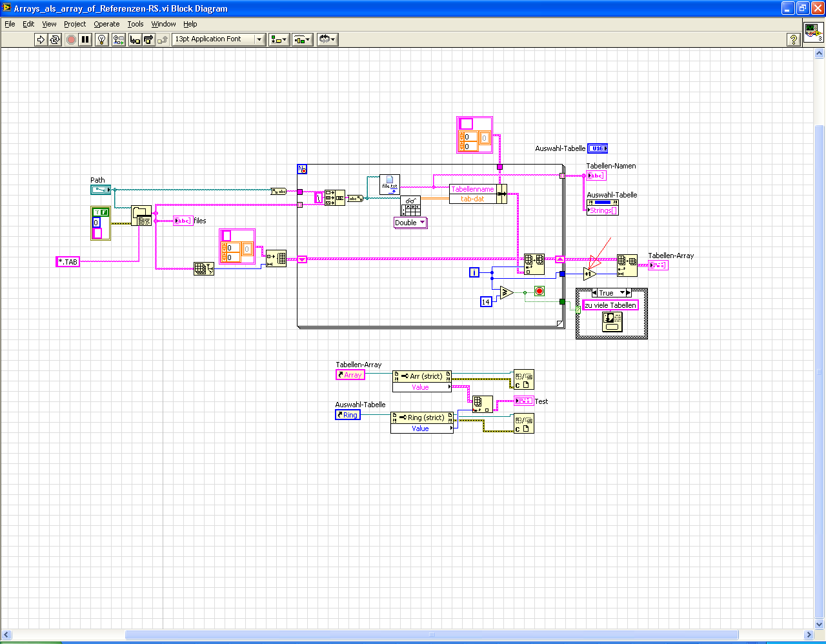Click the Arr (strict) property node header
Image resolution: width=826 pixels, height=644 pixels.
tap(422, 376)
